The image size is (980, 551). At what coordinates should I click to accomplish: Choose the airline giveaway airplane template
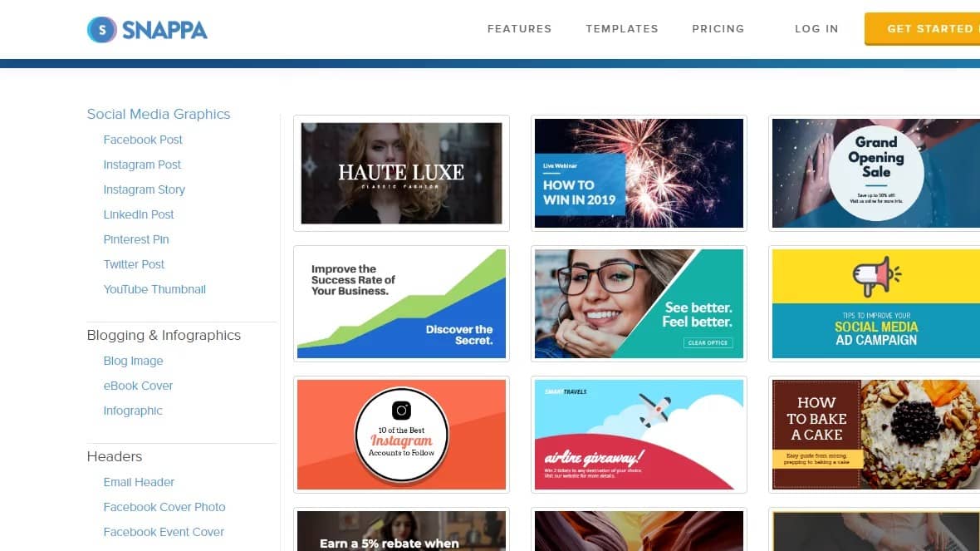(639, 435)
